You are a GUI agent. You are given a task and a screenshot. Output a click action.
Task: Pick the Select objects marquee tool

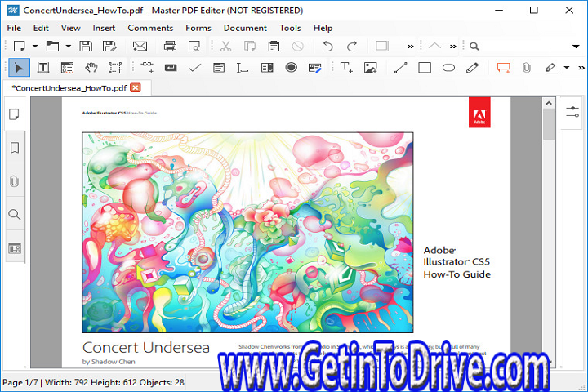coord(115,68)
